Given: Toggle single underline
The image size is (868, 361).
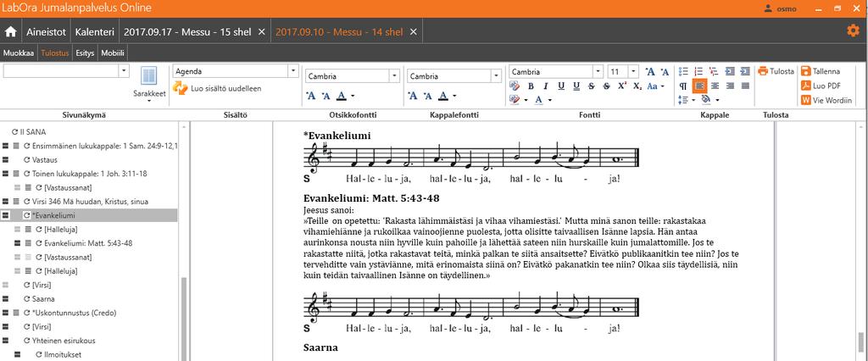Looking at the screenshot, I should point(561,86).
